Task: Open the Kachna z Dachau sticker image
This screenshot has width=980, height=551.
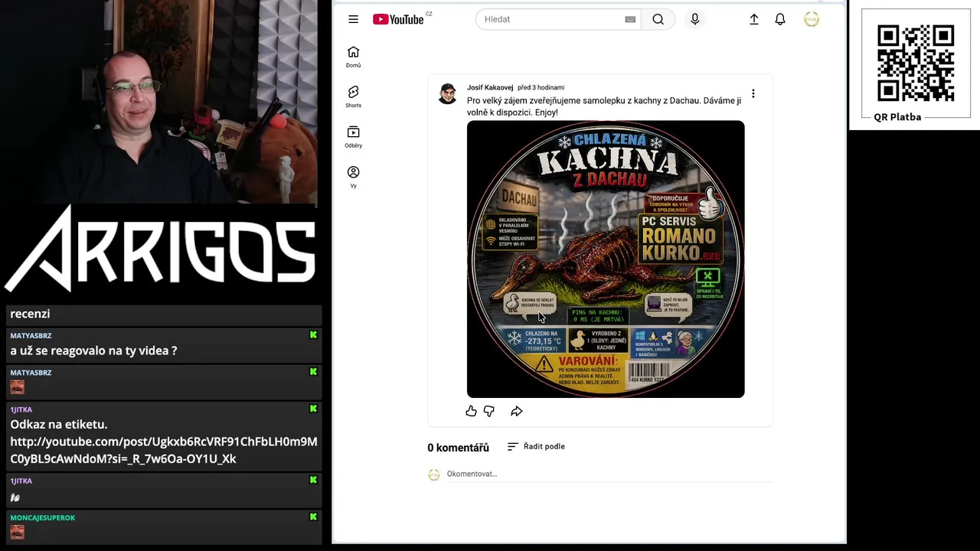Action: point(606,259)
